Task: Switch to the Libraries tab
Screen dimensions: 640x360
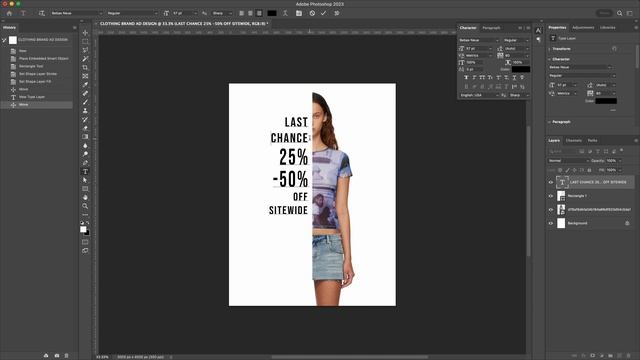Action: coord(607,27)
